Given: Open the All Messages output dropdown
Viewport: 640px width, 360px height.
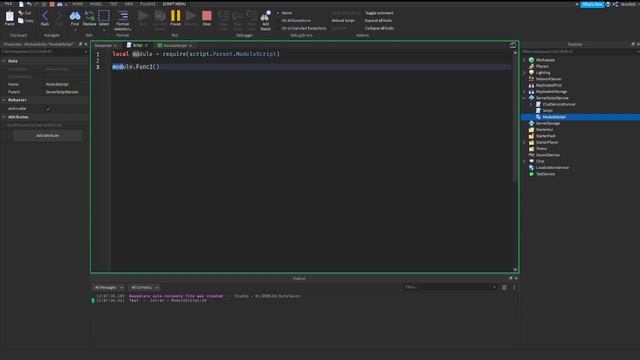Looking at the screenshot, I should pyautogui.click(x=108, y=287).
